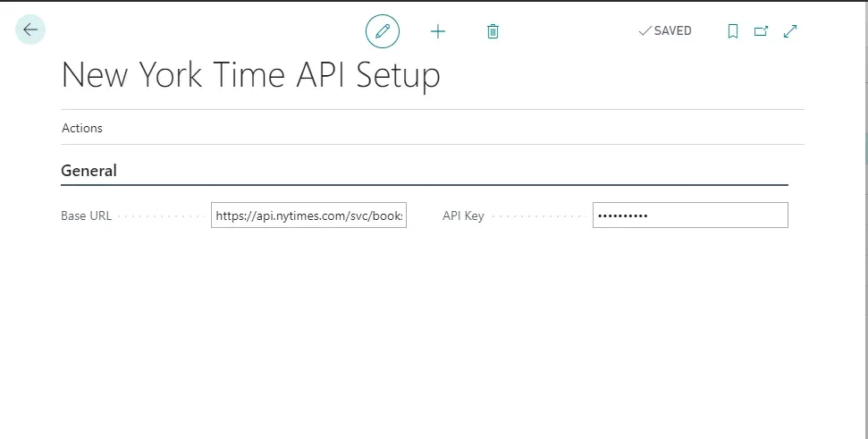Click the Base URL label

point(87,215)
